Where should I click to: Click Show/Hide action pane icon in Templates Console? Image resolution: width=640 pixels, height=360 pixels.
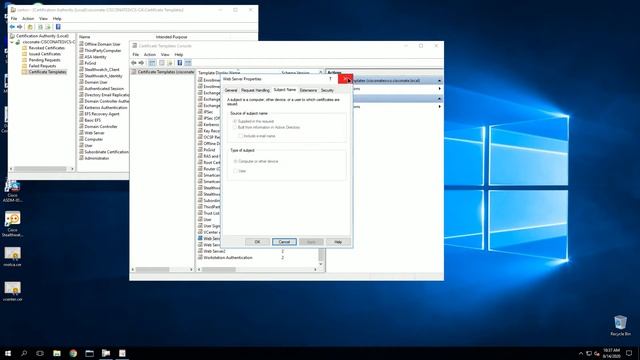click(x=188, y=63)
